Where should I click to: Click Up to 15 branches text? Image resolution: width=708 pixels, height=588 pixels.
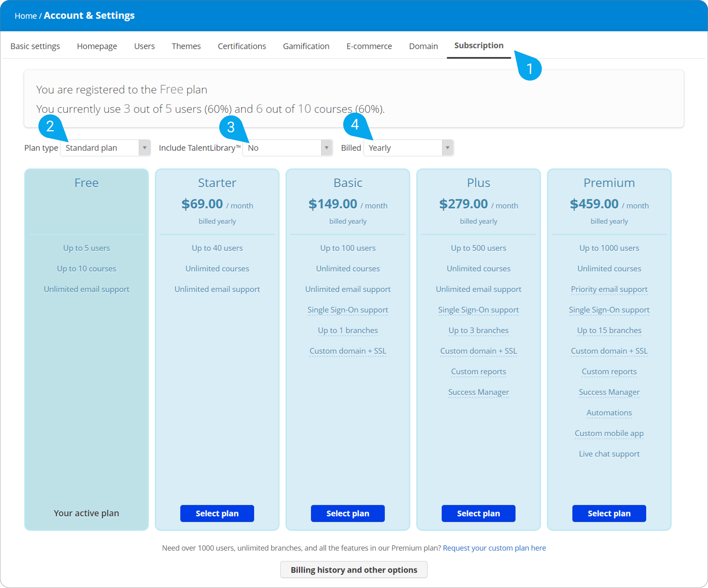[609, 330]
